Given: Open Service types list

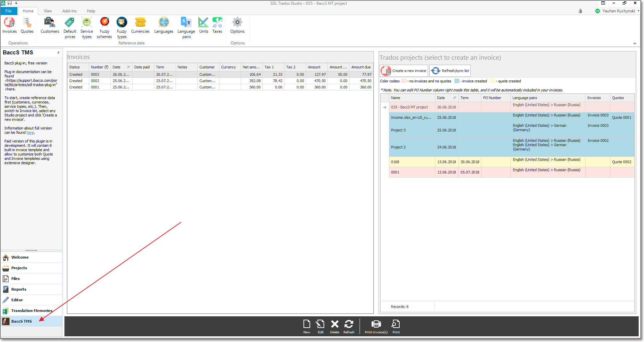Looking at the screenshot, I should [87, 28].
